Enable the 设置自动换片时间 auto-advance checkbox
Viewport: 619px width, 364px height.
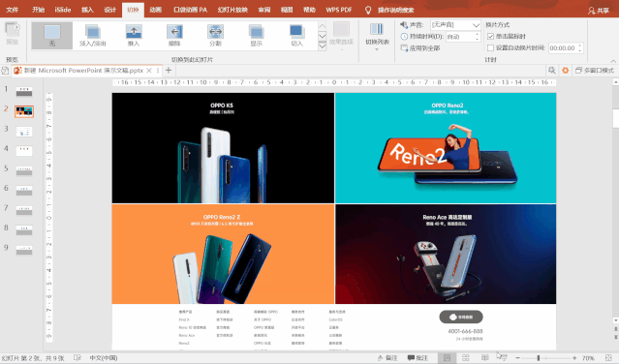491,48
